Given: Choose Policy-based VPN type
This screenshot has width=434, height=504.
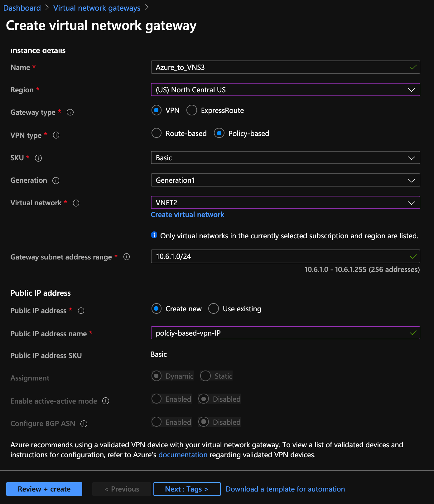Looking at the screenshot, I should coord(219,133).
